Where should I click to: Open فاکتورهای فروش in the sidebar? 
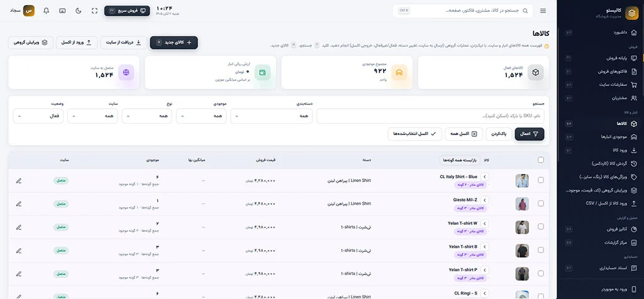(x=601, y=72)
